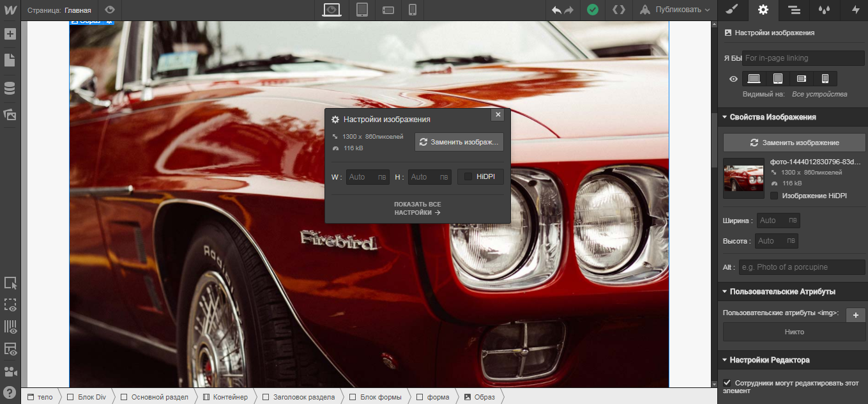Image resolution: width=868 pixels, height=404 pixels.
Task: Select тело breadcrumb
Action: 40,397
